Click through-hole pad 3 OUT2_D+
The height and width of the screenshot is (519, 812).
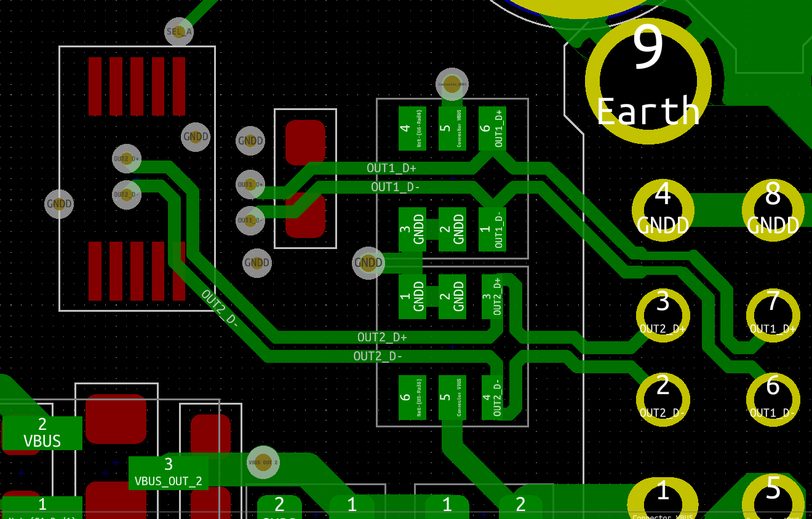(x=663, y=315)
